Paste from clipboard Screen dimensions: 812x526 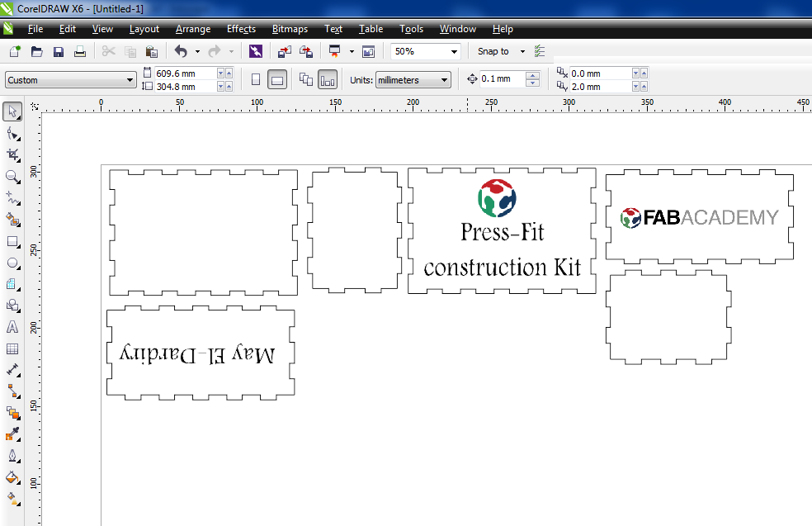click(151, 51)
